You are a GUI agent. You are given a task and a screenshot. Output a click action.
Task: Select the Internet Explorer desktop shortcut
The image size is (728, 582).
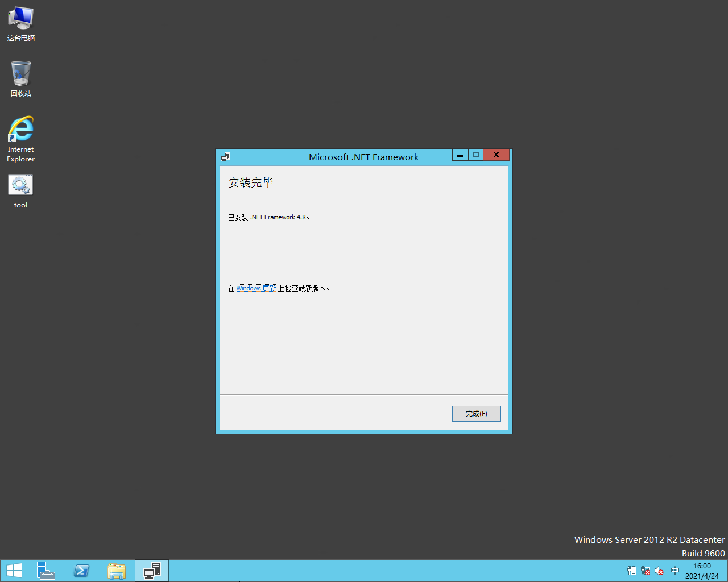click(x=21, y=138)
